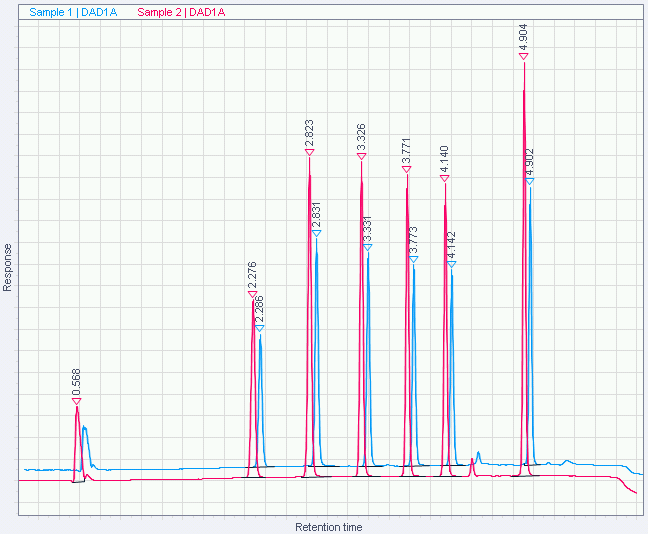This screenshot has height=534, width=648.
Task: Click the Response axis title
Action: point(7,267)
